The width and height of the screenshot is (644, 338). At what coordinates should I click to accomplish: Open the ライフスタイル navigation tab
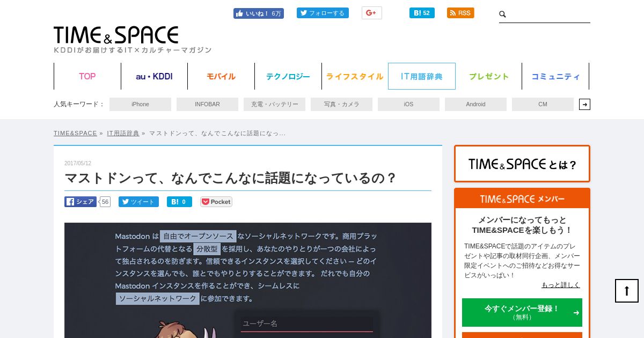[x=355, y=76]
